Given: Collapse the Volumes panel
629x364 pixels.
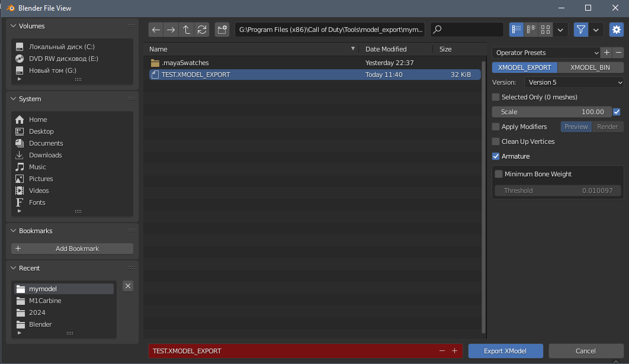Looking at the screenshot, I should tap(13, 26).
